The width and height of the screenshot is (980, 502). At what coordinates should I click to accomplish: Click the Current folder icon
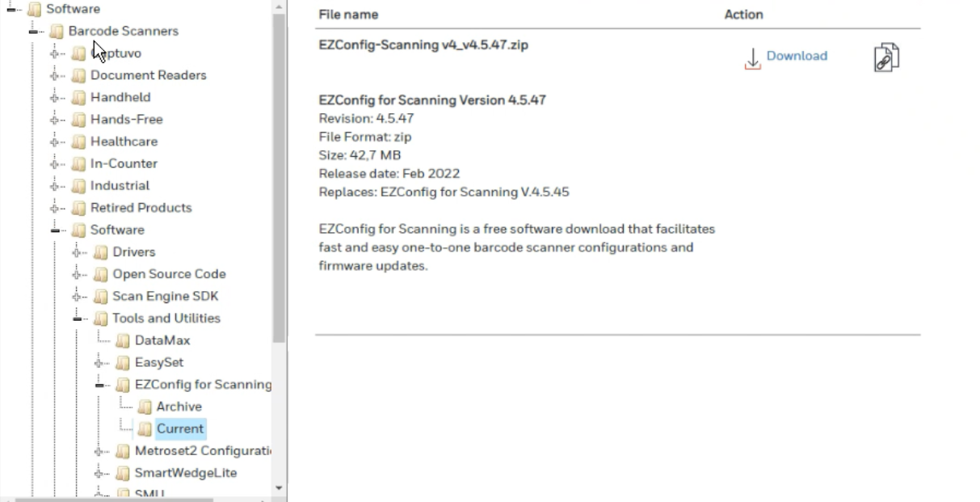coord(145,428)
